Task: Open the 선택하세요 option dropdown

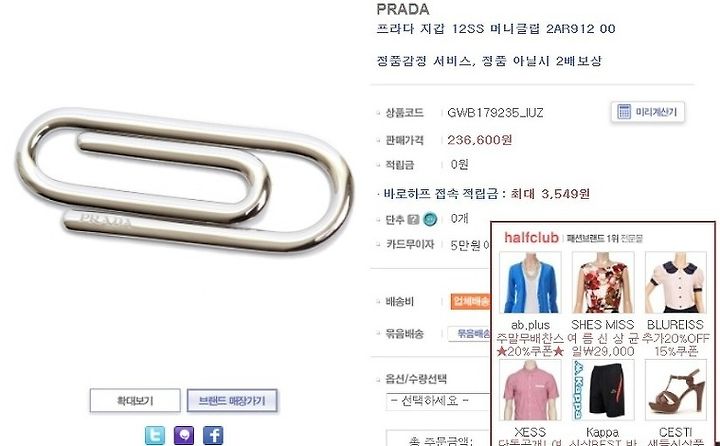Action: pos(439,401)
